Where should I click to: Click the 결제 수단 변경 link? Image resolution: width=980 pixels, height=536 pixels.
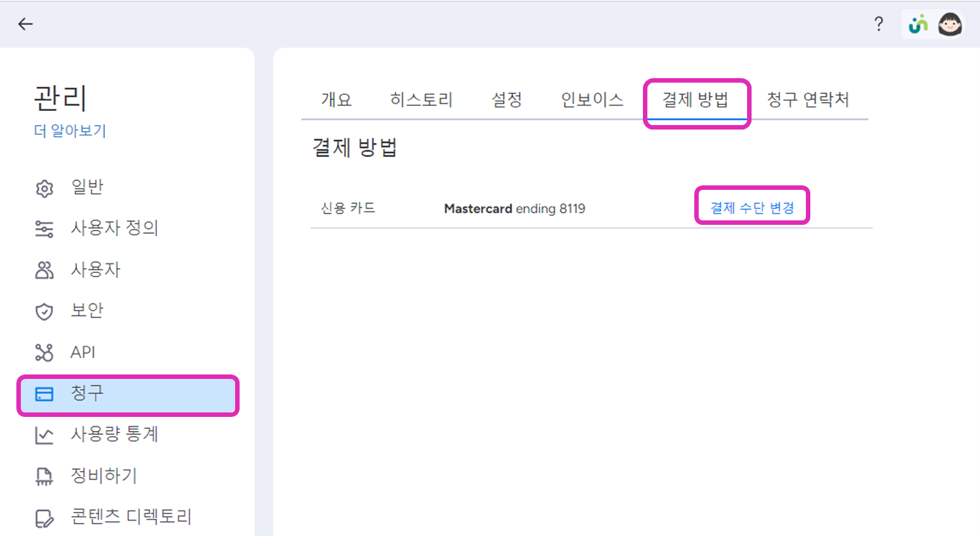click(x=752, y=208)
